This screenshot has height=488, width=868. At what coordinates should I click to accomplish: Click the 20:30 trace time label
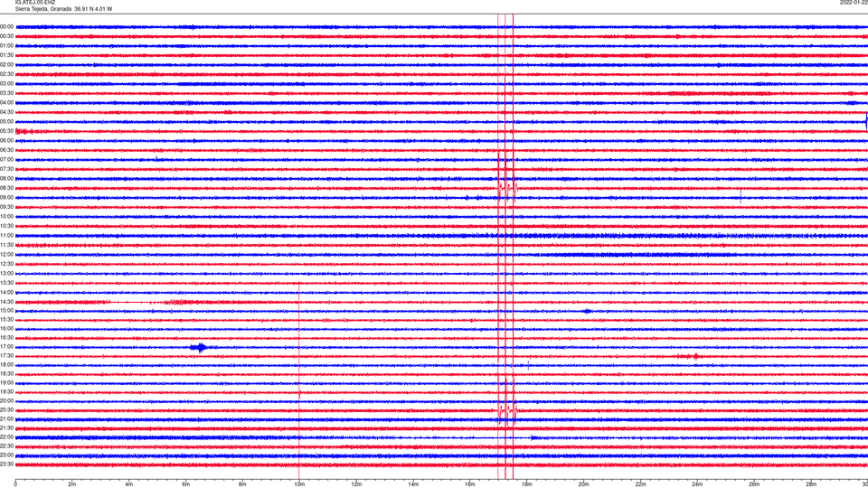coord(6,410)
